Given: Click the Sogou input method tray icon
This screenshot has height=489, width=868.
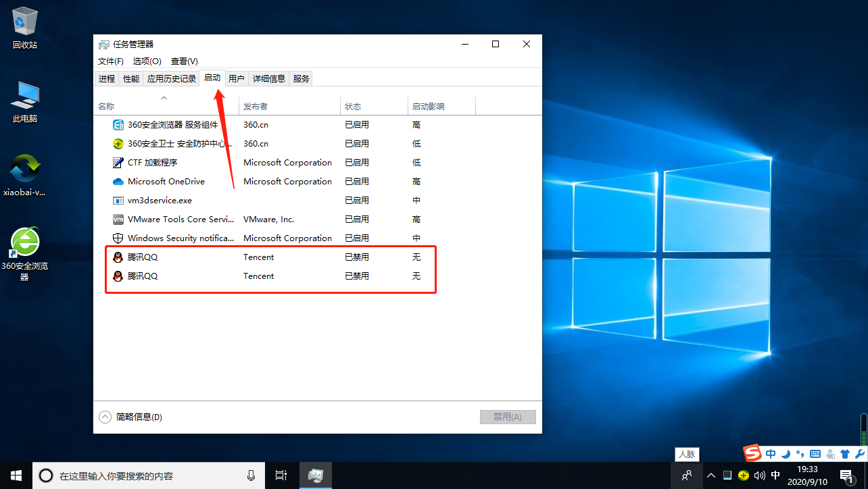Looking at the screenshot, I should 752,453.
